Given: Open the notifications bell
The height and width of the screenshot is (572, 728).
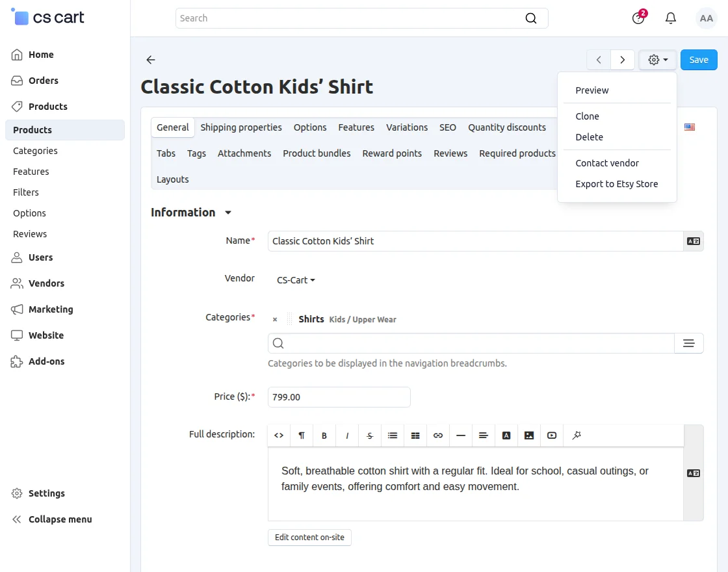Looking at the screenshot, I should (x=670, y=18).
